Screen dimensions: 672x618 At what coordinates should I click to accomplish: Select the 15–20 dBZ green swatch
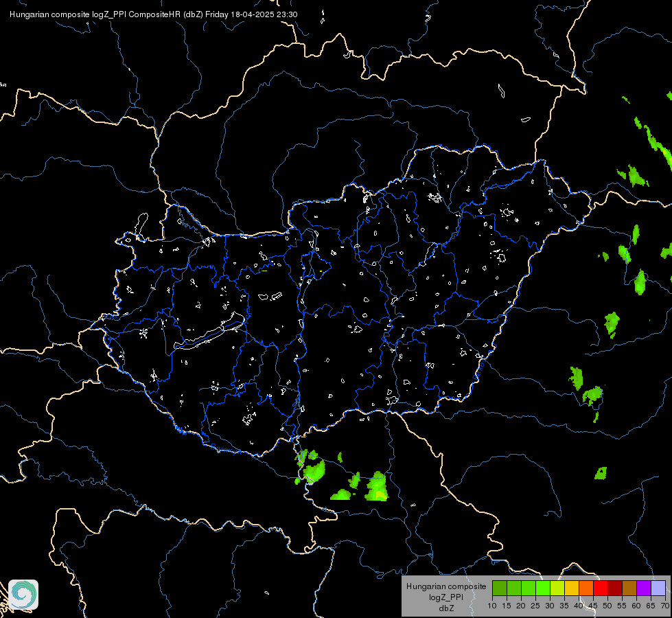(514, 588)
